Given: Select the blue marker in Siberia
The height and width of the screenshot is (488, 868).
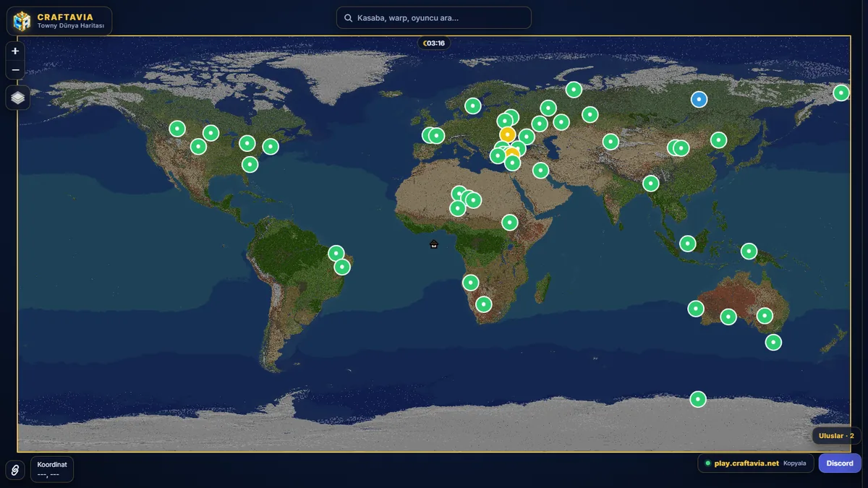Looking at the screenshot, I should [x=699, y=99].
